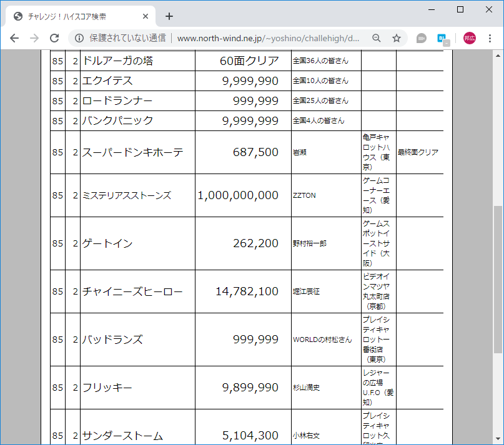Click the player name 全国36人の皆さん
The width and height of the screenshot is (504, 445).
click(320, 61)
